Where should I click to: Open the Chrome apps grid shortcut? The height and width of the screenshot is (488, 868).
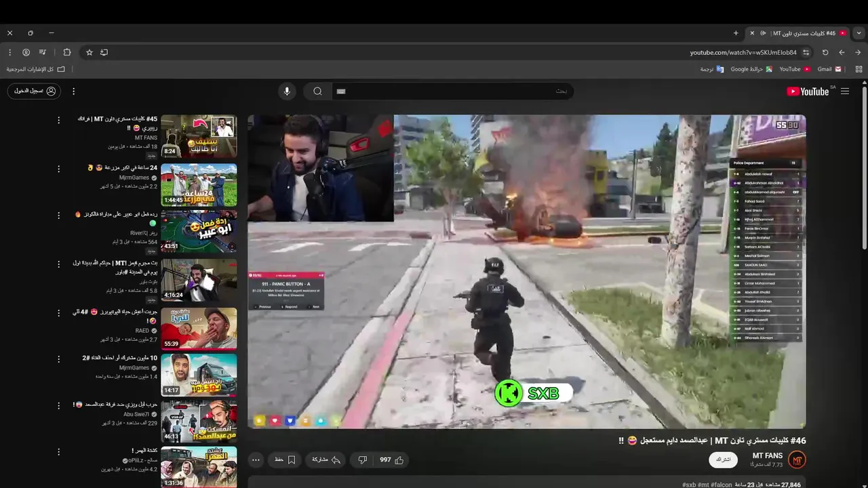click(859, 69)
